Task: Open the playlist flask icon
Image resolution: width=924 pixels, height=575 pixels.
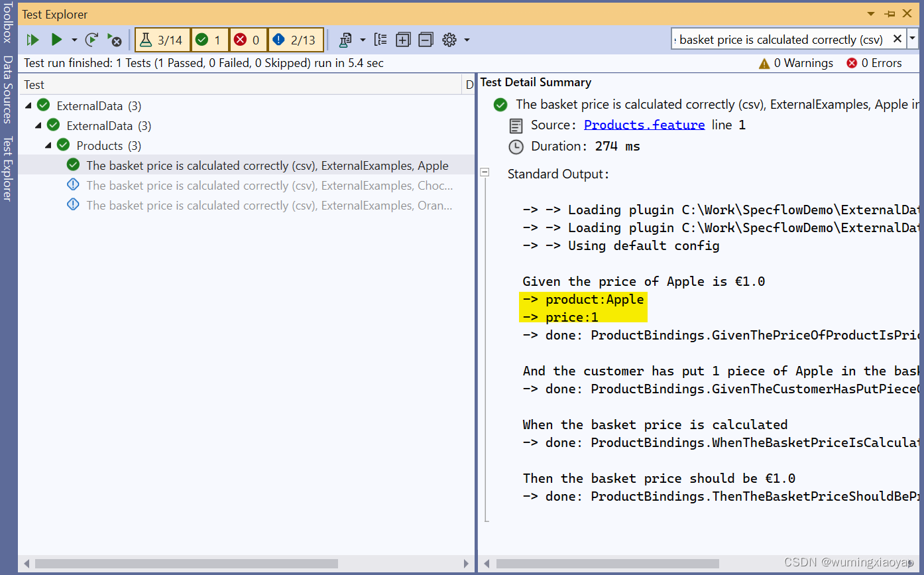Action: (345, 40)
